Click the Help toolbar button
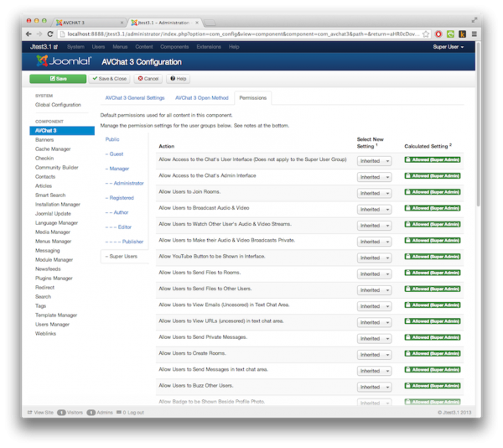The width and height of the screenshot is (503, 448). 178,79
